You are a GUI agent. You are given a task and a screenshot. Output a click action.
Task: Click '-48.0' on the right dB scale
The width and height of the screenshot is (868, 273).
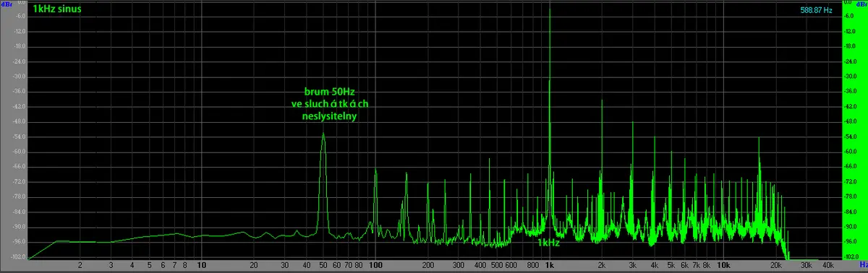coord(851,121)
